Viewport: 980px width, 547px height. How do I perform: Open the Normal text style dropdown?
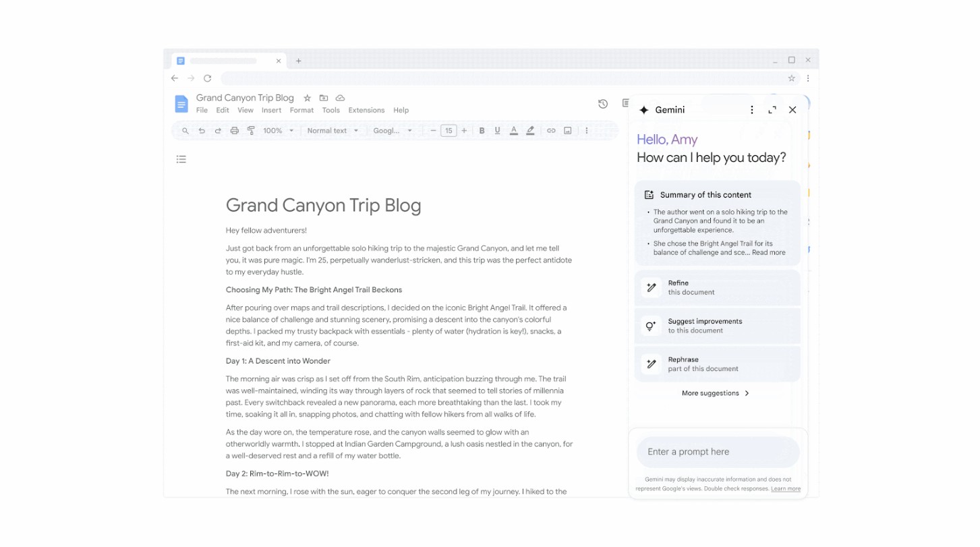tap(333, 131)
